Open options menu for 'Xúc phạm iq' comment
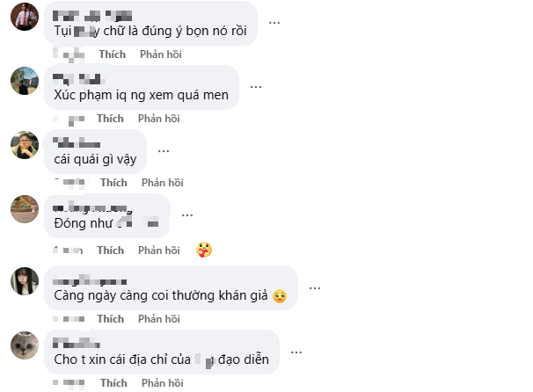This screenshot has height=392, width=533. (255, 87)
